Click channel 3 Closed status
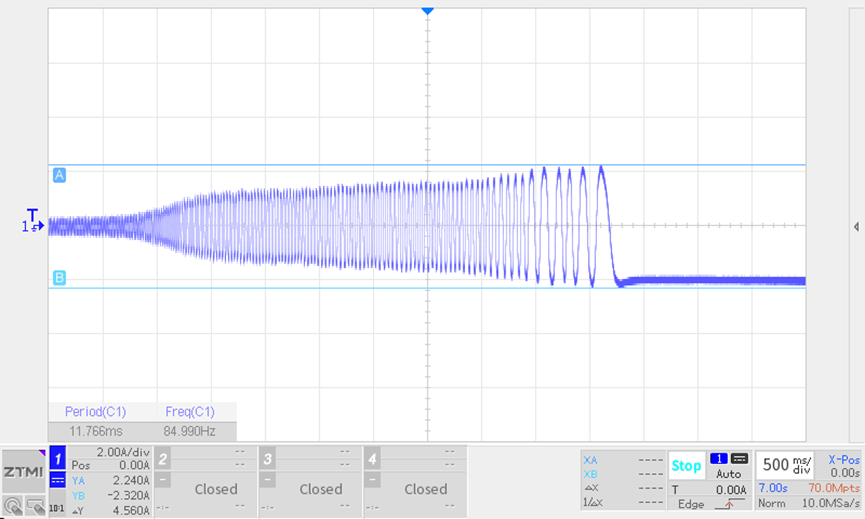Screen dimensions: 865x519 (x=321, y=489)
